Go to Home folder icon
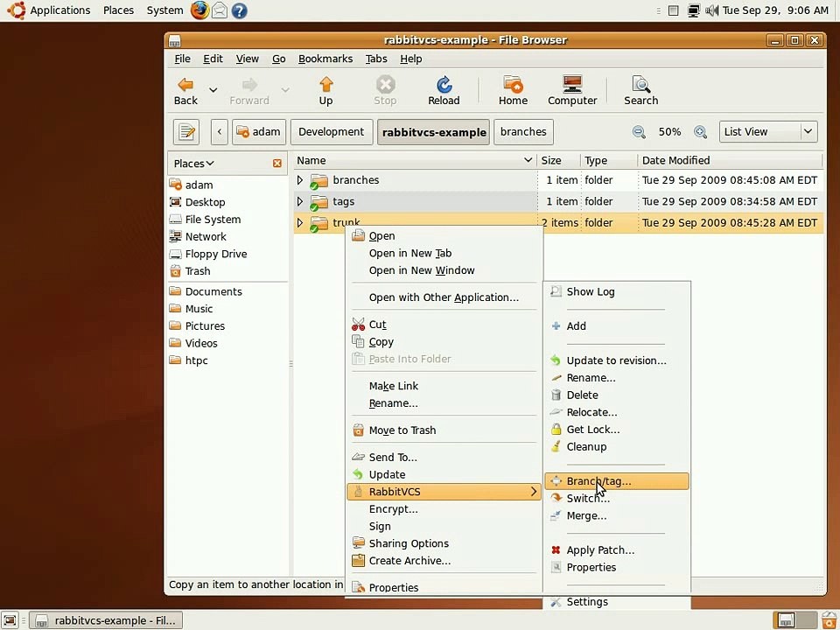This screenshot has width=840, height=630. pyautogui.click(x=513, y=85)
